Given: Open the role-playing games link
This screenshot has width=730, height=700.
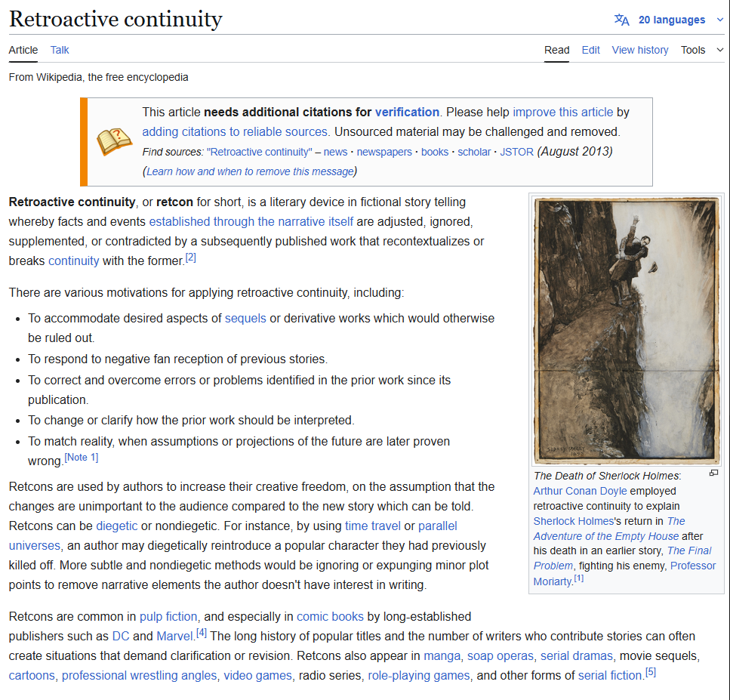Looking at the screenshot, I should 418,675.
